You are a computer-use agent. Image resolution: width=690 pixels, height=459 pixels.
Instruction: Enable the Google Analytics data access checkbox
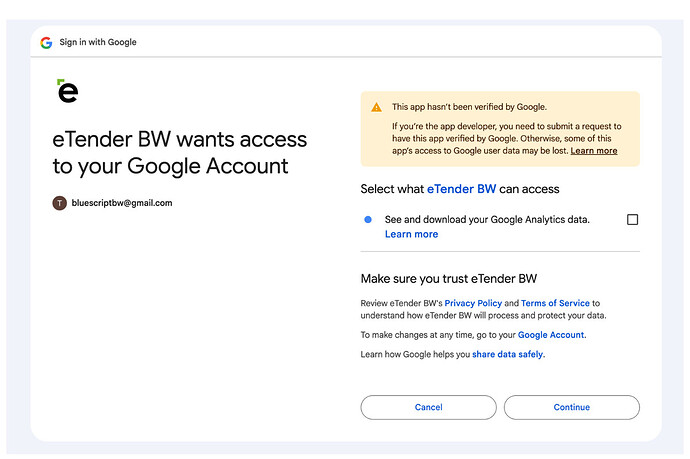632,219
